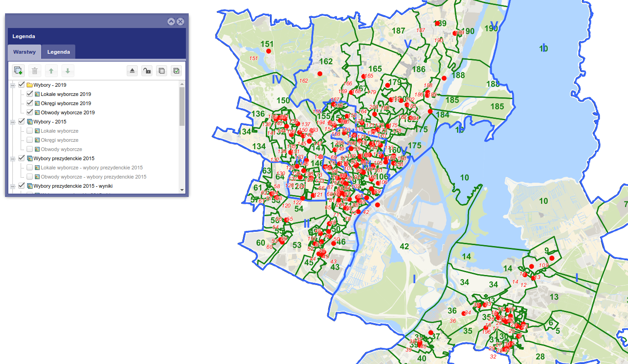628x364 pixels.
Task: Click the add layer icon
Action: (x=18, y=71)
